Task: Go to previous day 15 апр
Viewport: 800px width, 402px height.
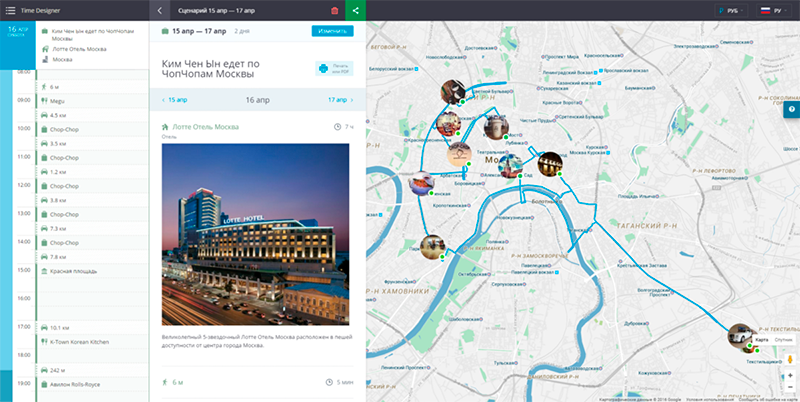Action: [x=177, y=100]
